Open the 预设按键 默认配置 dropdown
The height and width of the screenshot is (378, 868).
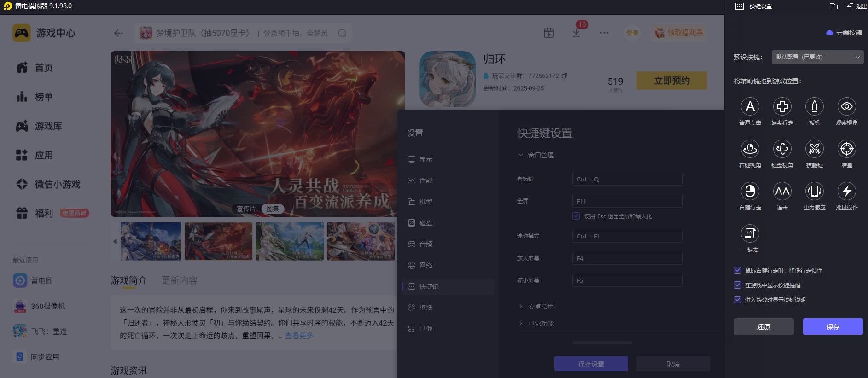[817, 57]
